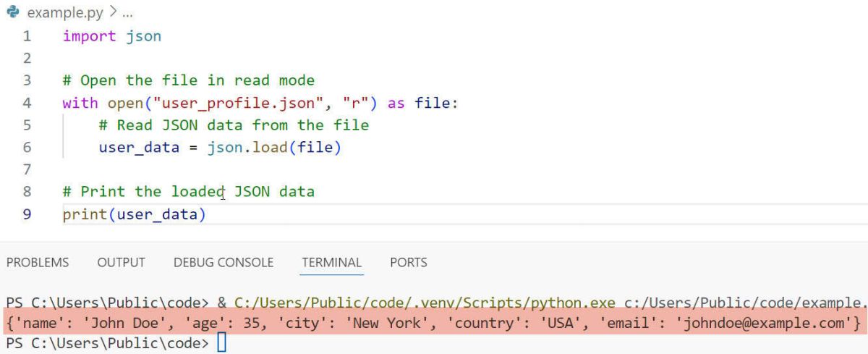Open the example.py breadcrumb item

[x=64, y=13]
